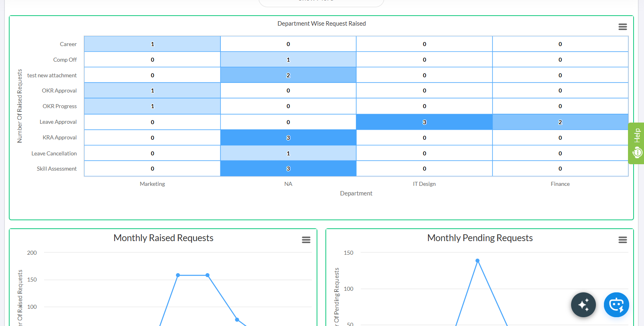Click the Leave Approval row label

click(58, 122)
